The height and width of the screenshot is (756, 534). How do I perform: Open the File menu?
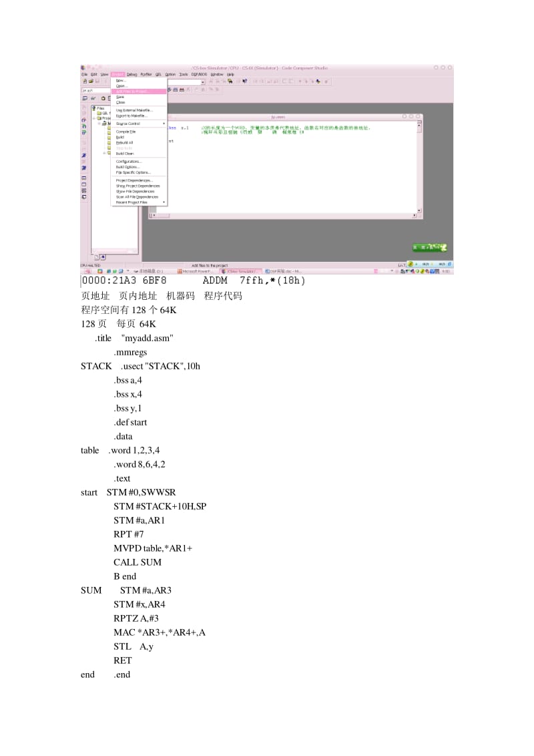[84, 74]
